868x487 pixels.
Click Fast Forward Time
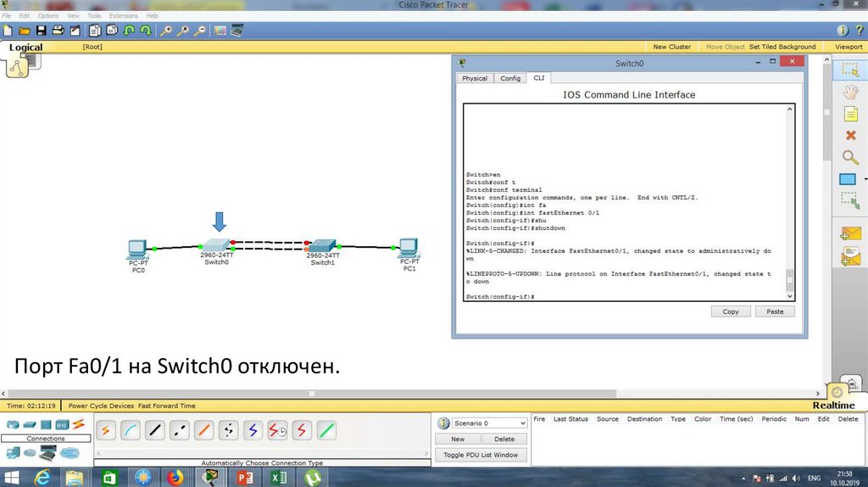click(x=167, y=406)
